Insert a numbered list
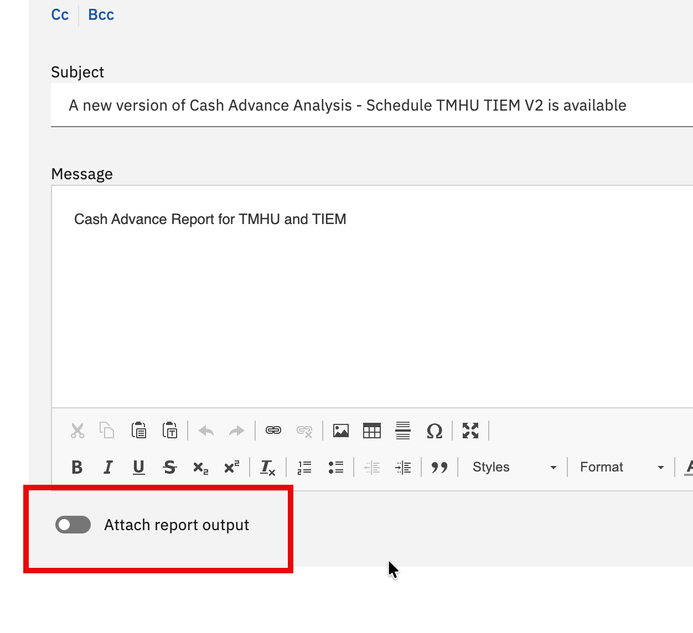 [x=305, y=467]
